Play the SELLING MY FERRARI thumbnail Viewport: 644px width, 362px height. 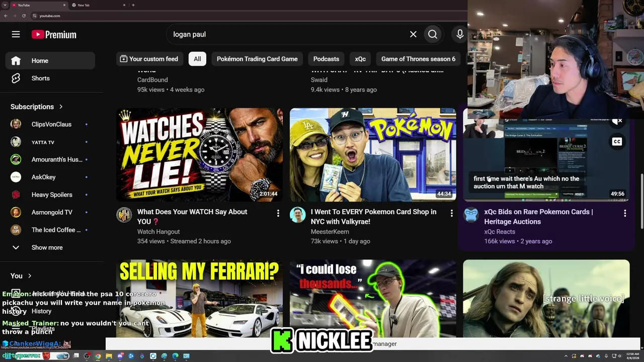click(199, 298)
